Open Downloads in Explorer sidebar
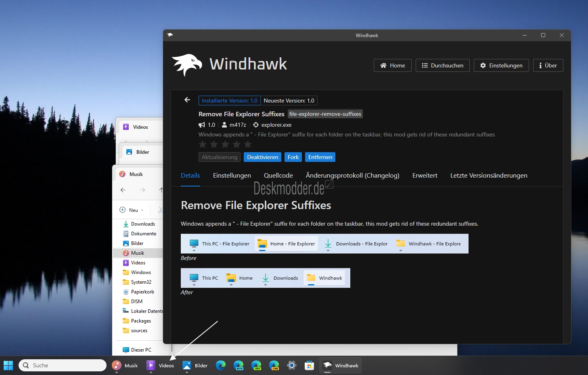Image resolution: width=588 pixels, height=375 pixels. (x=138, y=224)
